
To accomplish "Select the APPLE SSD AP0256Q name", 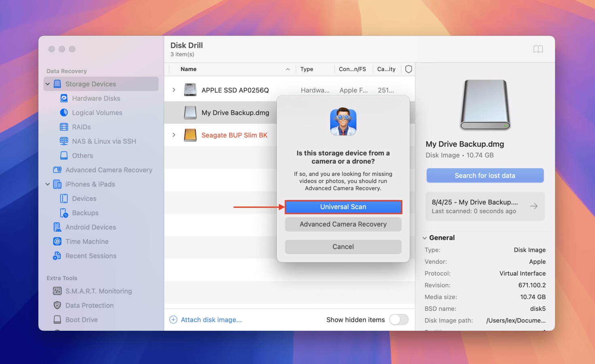I will pos(235,90).
